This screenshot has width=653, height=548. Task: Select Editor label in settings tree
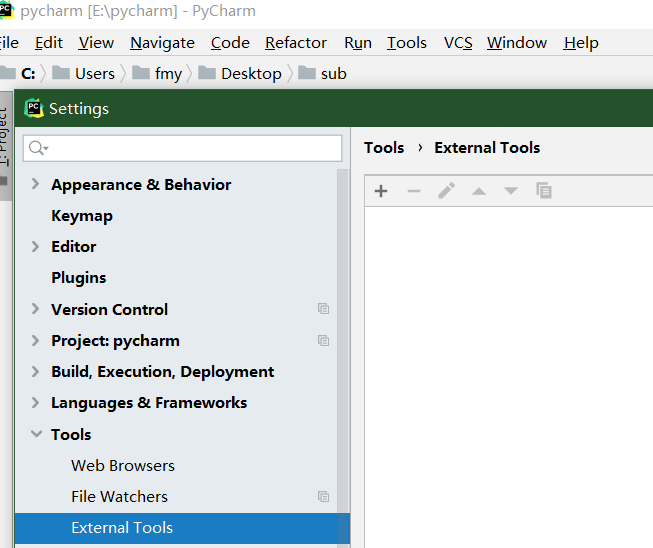74,247
